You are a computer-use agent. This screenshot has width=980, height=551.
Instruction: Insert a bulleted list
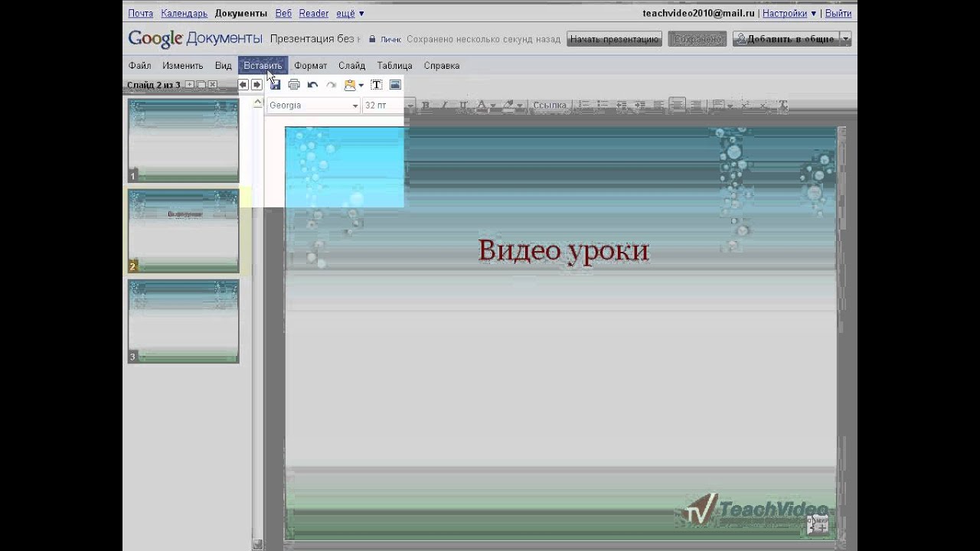coord(603,105)
